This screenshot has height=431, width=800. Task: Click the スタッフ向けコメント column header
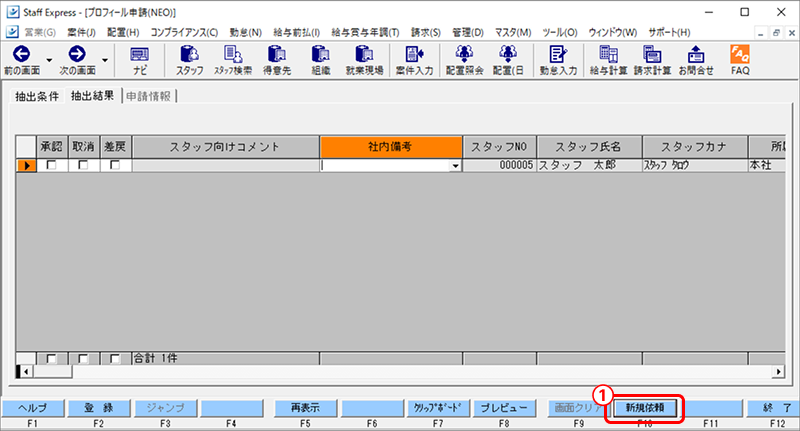[x=226, y=147]
